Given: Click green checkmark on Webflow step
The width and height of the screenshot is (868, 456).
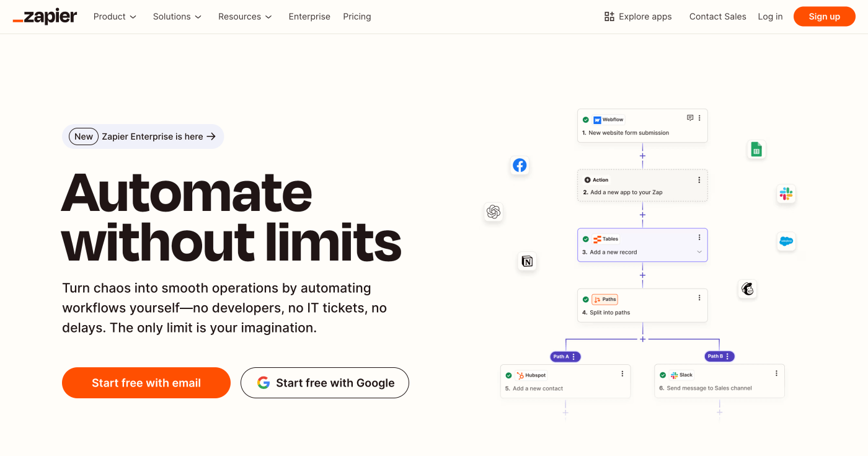Looking at the screenshot, I should point(586,120).
